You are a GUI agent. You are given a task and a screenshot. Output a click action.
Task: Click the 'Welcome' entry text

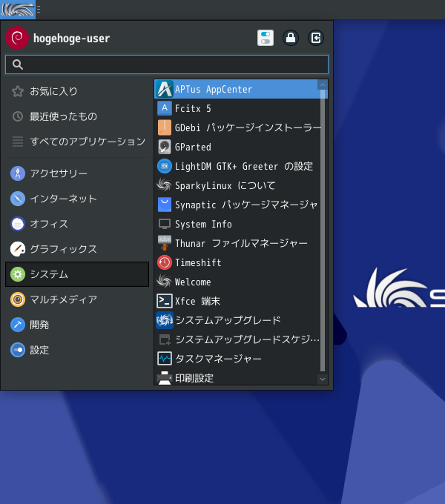tap(193, 282)
